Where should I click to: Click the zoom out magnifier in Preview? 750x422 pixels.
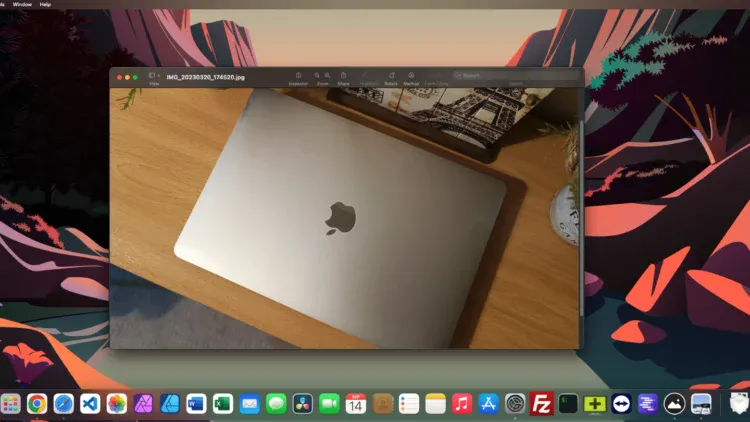317,76
